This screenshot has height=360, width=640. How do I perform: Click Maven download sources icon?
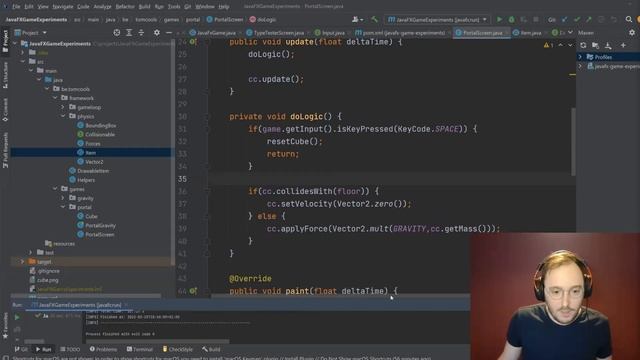608,45
